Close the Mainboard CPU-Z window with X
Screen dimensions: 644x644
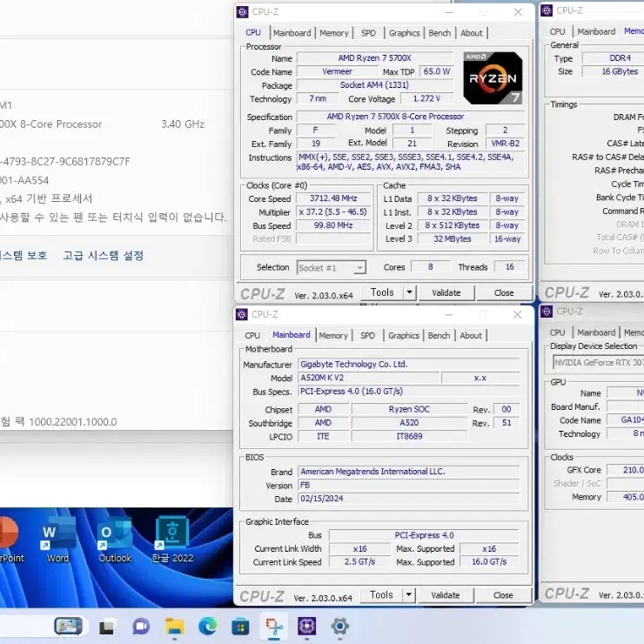[x=517, y=315]
